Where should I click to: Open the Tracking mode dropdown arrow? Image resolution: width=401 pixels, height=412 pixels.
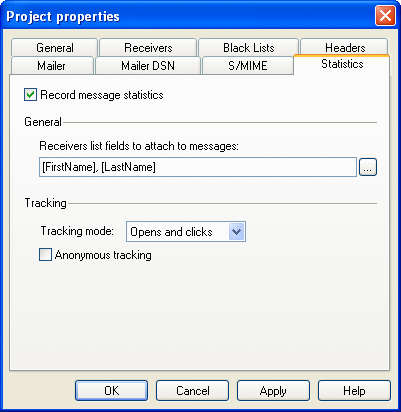pos(237,231)
